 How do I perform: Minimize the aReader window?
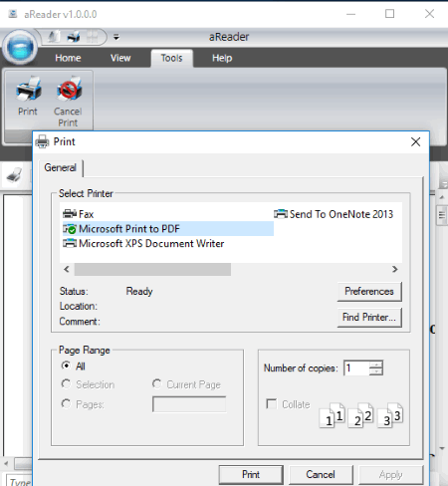(x=350, y=14)
